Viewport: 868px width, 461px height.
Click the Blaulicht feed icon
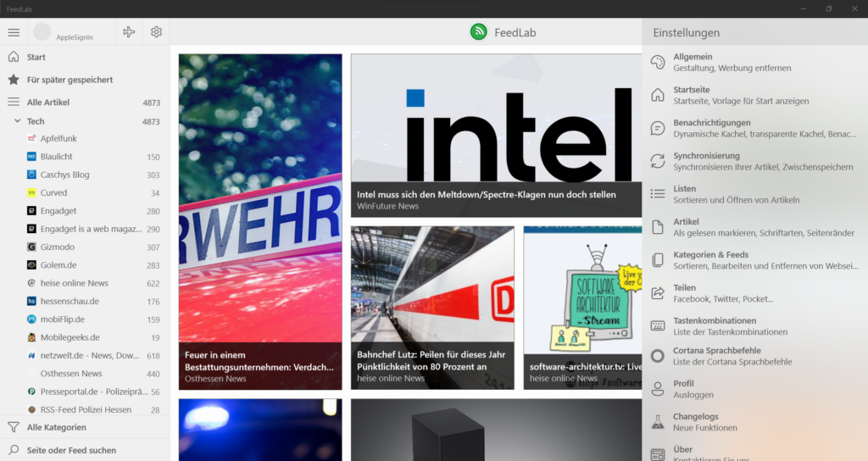click(x=31, y=157)
